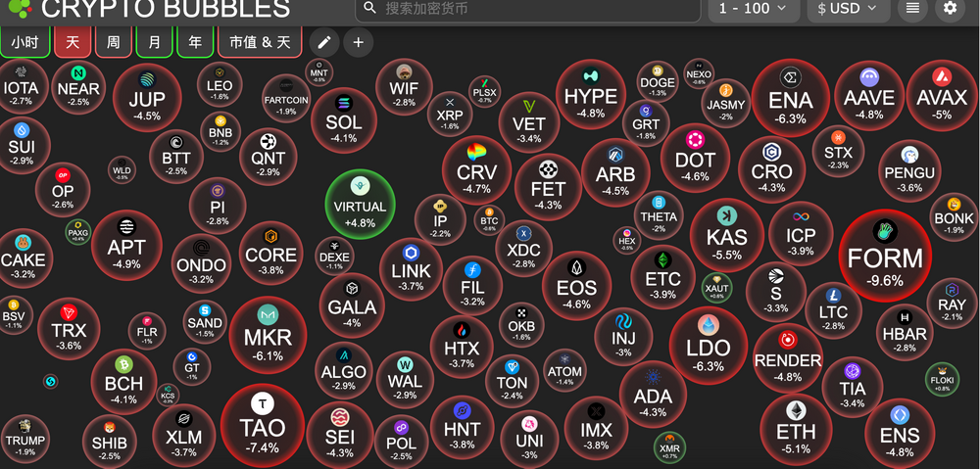Select the ETH bubble
980x469 pixels.
pyautogui.click(x=796, y=430)
